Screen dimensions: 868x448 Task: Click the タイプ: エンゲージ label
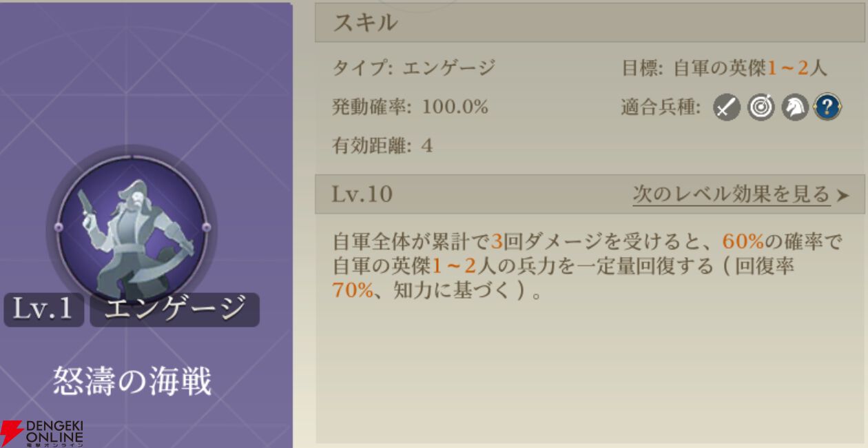click(x=414, y=68)
